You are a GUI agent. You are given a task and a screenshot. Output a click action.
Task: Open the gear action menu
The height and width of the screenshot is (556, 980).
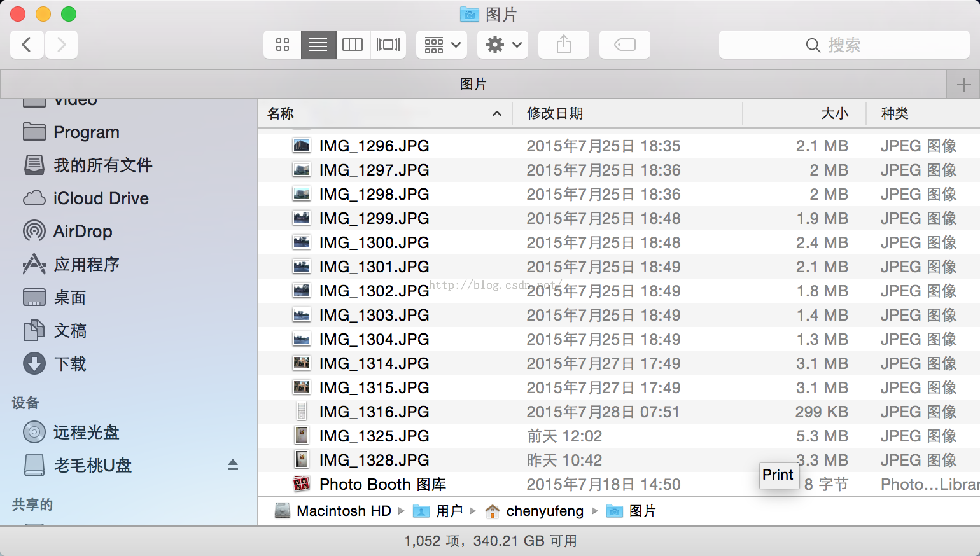[503, 45]
